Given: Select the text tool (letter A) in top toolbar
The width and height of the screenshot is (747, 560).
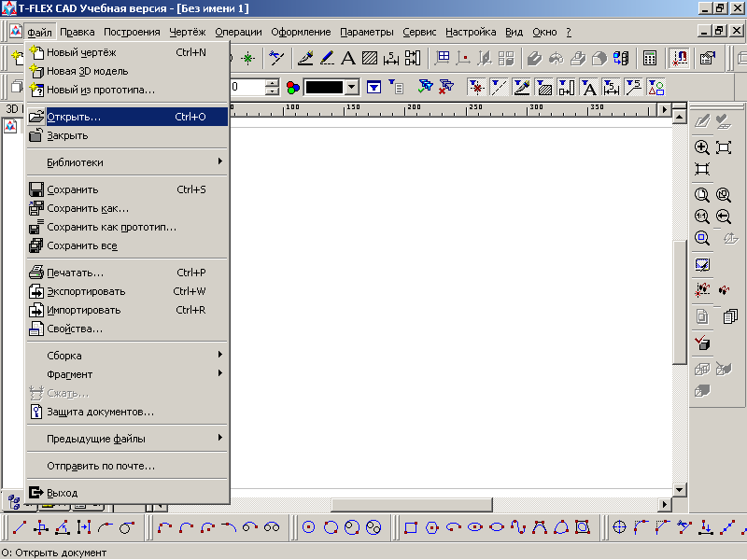Looking at the screenshot, I should click(348, 58).
